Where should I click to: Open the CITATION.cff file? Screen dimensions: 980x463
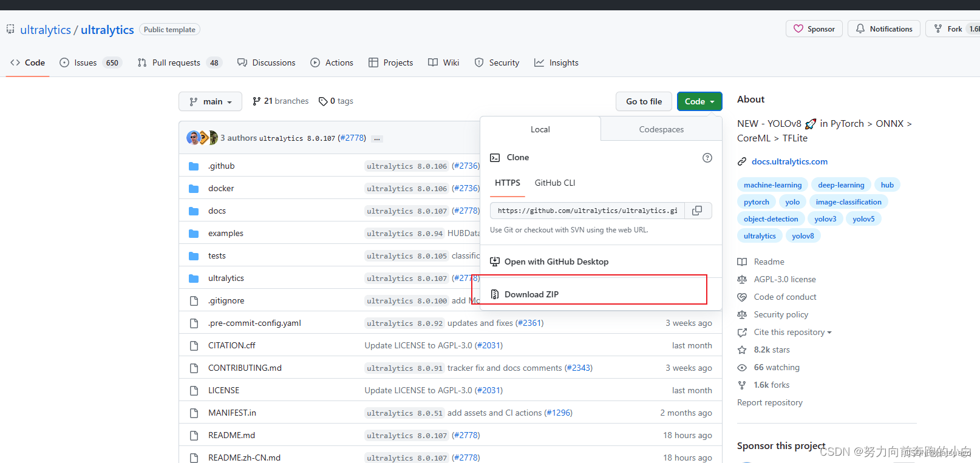coord(231,345)
